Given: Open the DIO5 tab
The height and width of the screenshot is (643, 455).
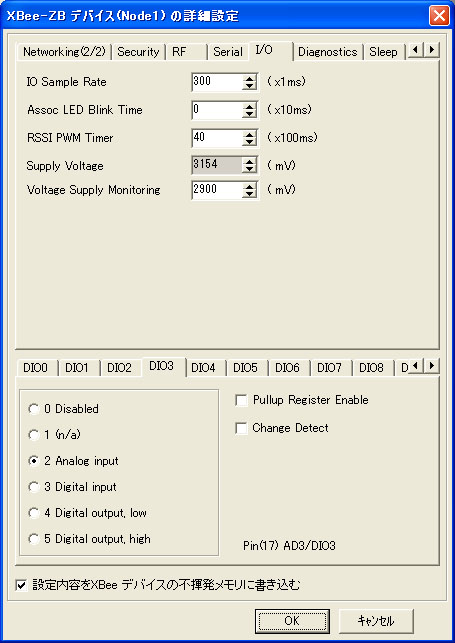Looking at the screenshot, I should [245, 368].
